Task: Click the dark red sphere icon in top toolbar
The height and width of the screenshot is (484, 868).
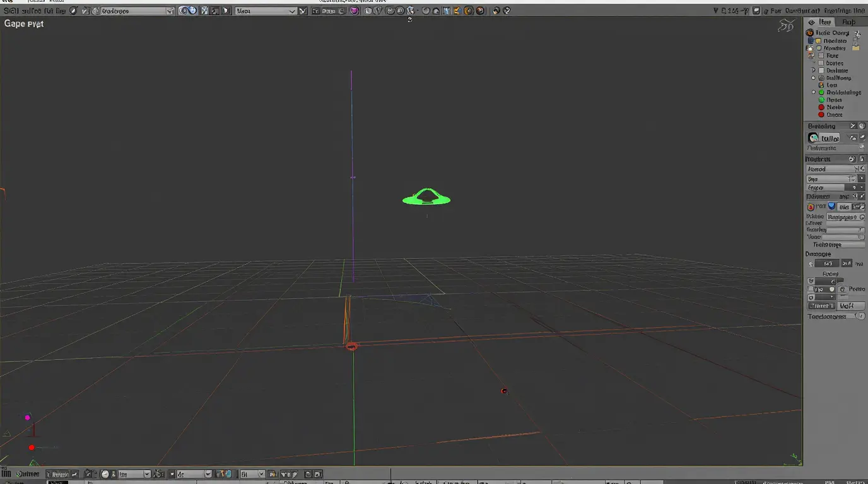Action: tap(479, 11)
